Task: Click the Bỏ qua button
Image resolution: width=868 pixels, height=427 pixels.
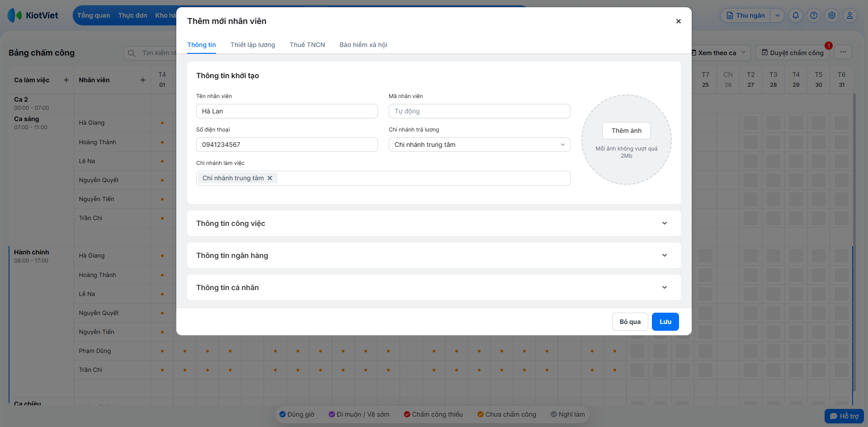Action: point(630,322)
